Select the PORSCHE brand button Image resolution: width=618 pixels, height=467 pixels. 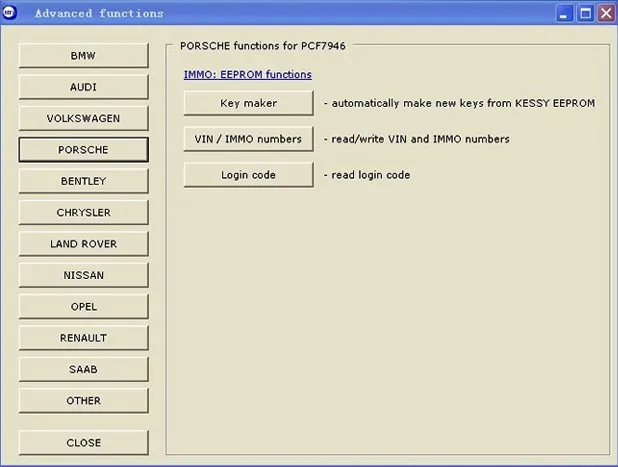83,150
